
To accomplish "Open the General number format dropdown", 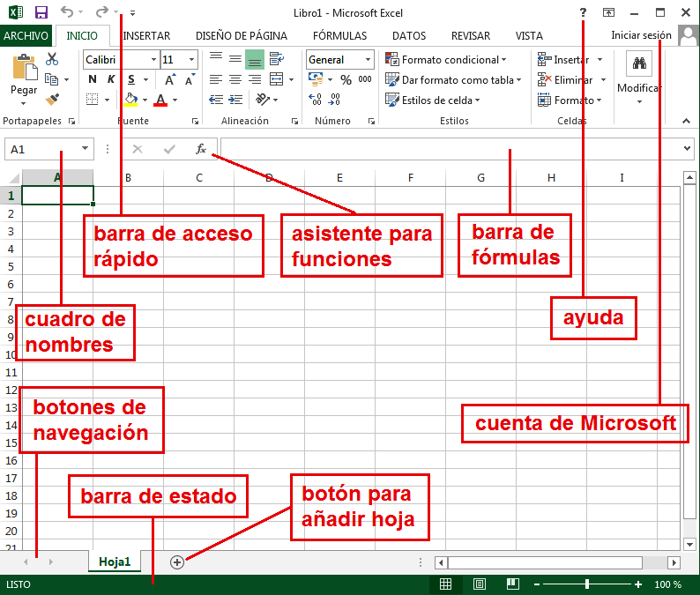I will coord(368,59).
